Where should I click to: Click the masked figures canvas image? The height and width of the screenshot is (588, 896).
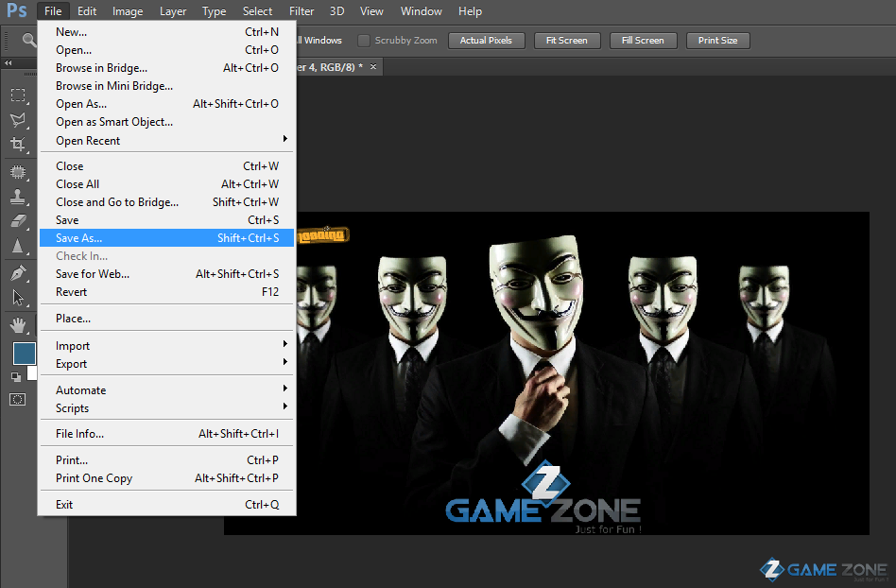coord(581,373)
